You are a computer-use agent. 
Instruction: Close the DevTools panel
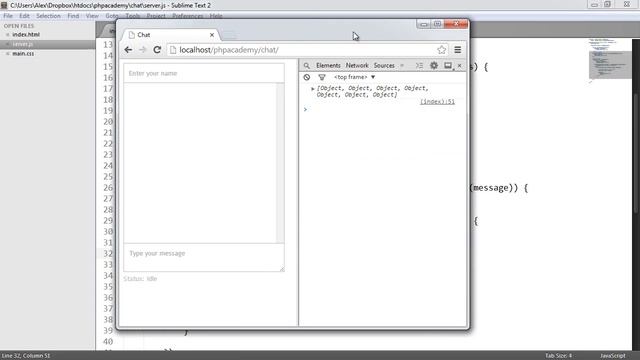click(460, 66)
